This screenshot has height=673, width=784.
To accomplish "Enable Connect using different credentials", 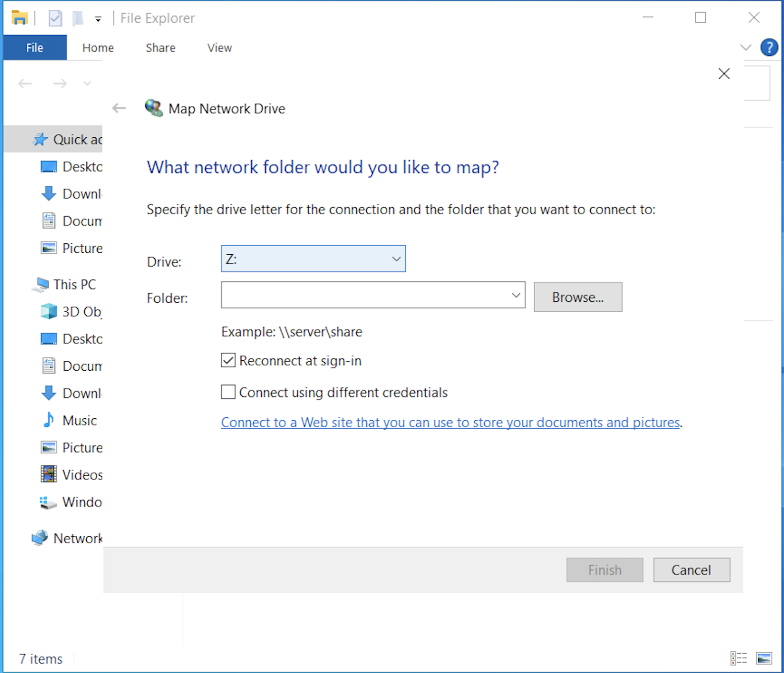I will (x=228, y=392).
